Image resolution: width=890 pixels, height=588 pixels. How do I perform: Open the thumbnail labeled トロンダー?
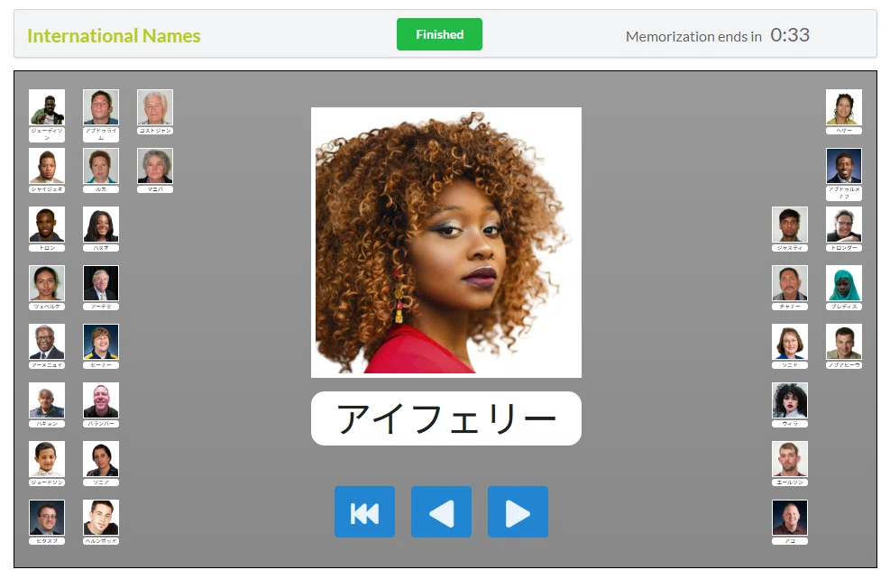click(844, 225)
